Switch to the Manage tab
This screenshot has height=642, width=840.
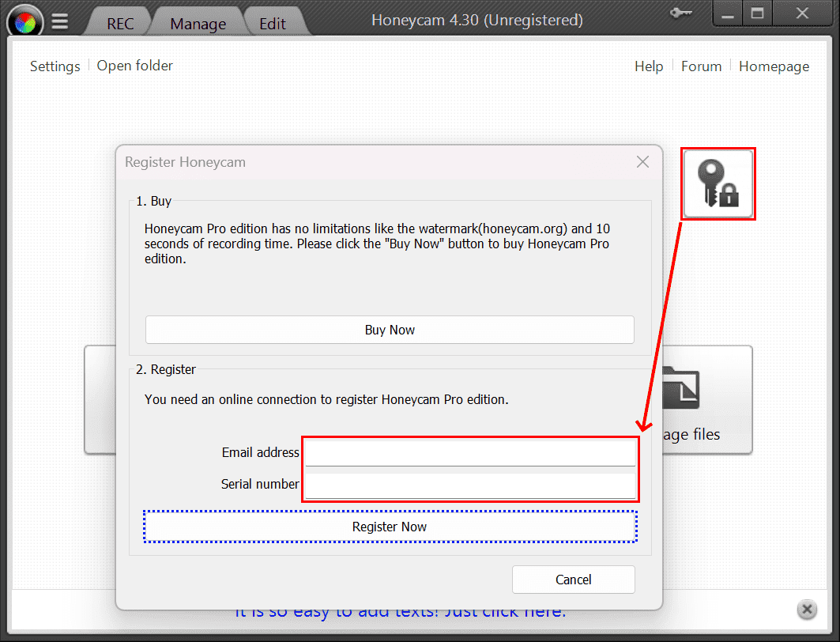click(198, 24)
